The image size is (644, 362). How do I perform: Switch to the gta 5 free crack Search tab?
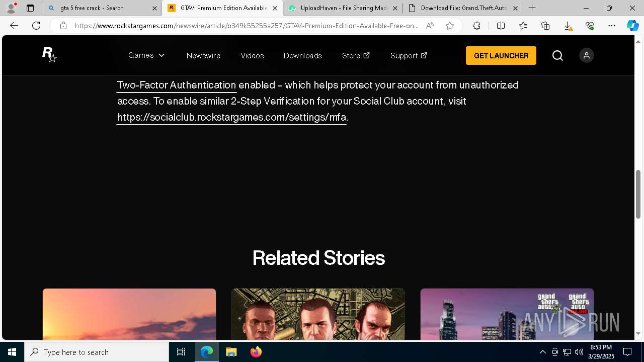tap(101, 8)
